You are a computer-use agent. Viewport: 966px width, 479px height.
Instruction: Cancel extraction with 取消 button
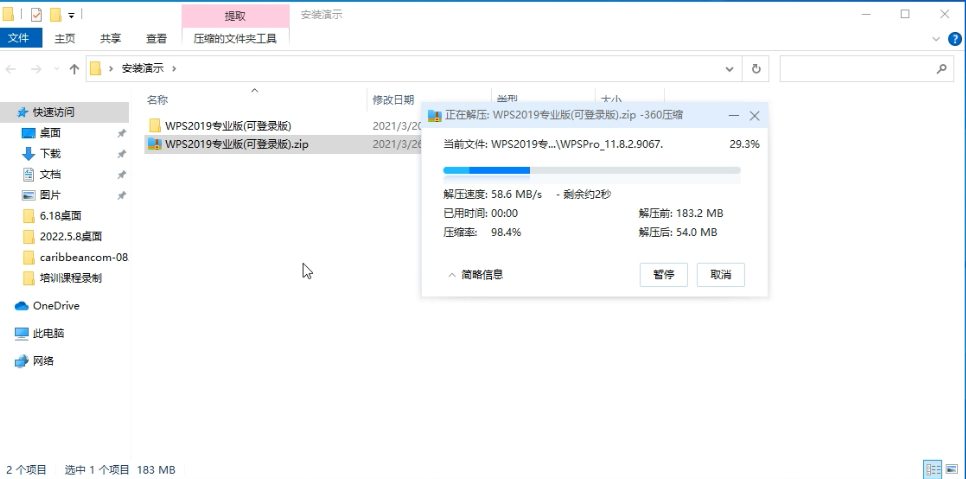point(721,275)
